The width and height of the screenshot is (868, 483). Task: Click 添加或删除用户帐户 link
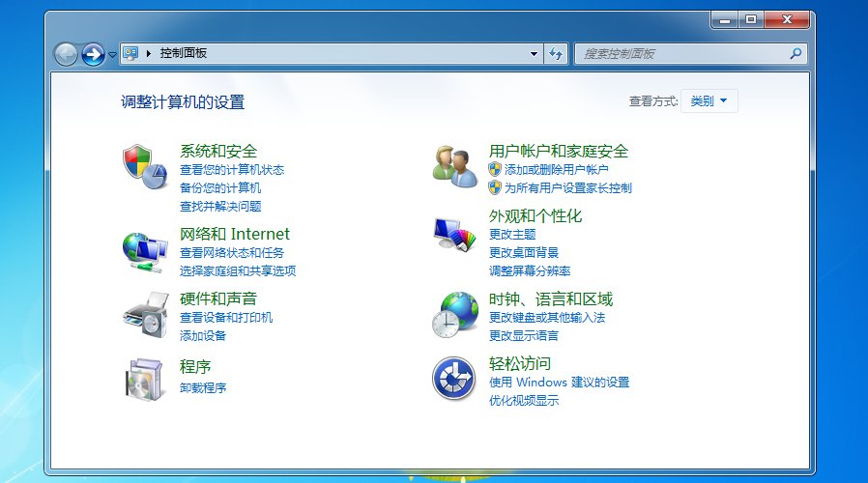coord(556,170)
